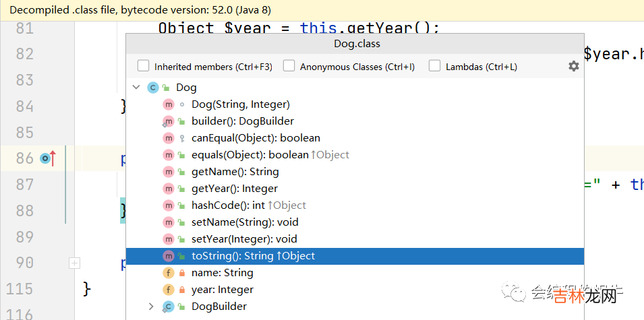Open the structure popup settings gear
Viewport: 644px width, 320px height.
[573, 66]
